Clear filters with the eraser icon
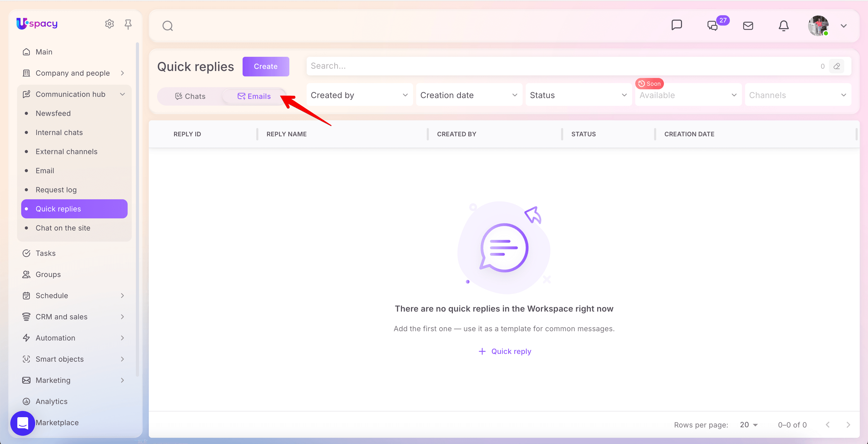The height and width of the screenshot is (444, 868). click(x=837, y=66)
